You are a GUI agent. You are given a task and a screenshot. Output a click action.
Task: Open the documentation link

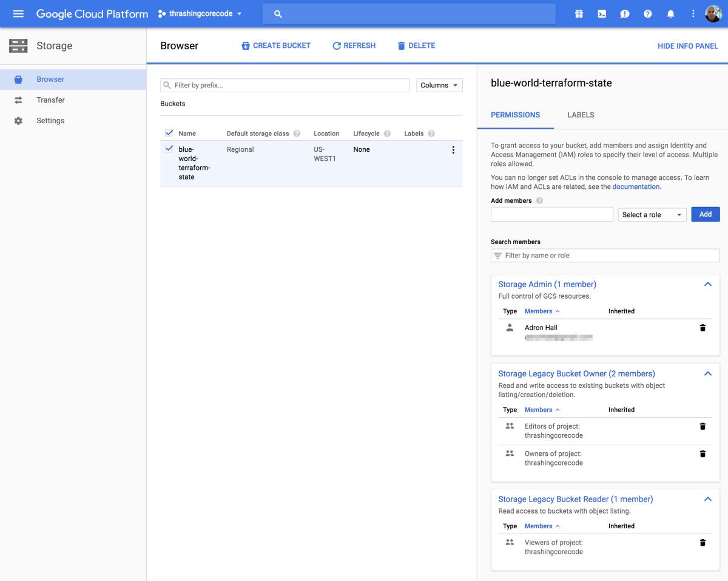pos(636,187)
